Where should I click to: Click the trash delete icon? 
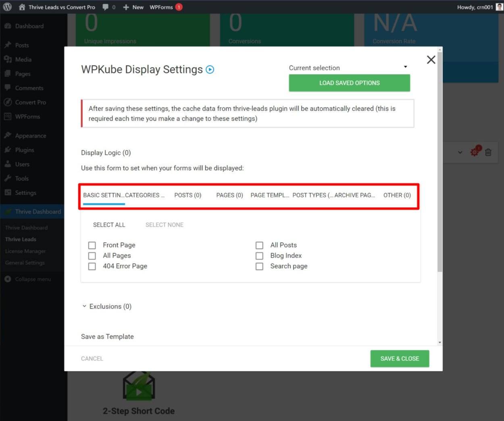pyautogui.click(x=488, y=152)
